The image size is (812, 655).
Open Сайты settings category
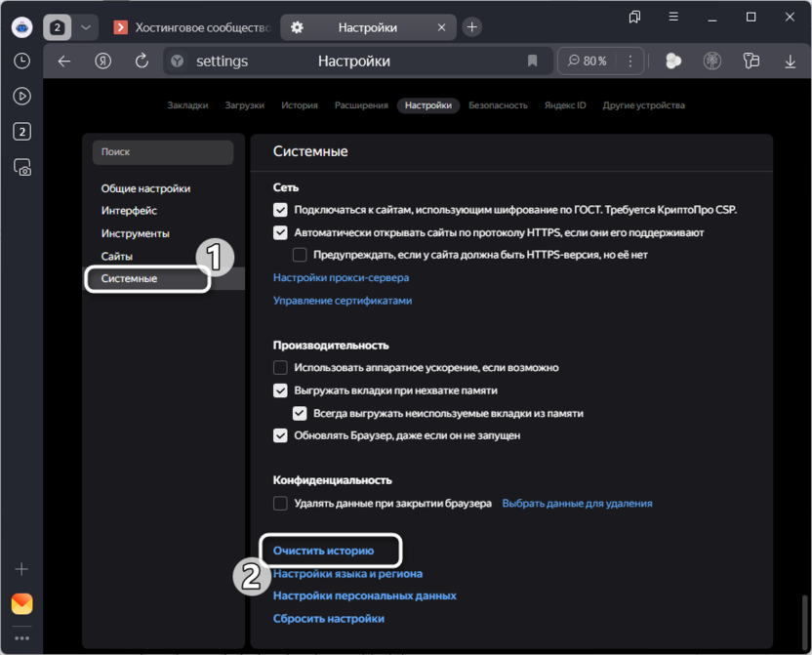click(116, 257)
